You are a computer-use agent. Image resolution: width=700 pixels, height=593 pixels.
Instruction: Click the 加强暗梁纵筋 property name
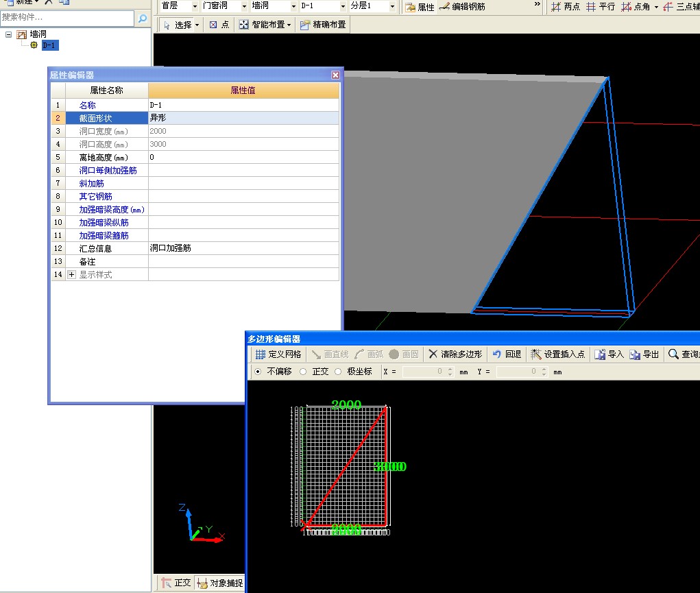tap(104, 222)
